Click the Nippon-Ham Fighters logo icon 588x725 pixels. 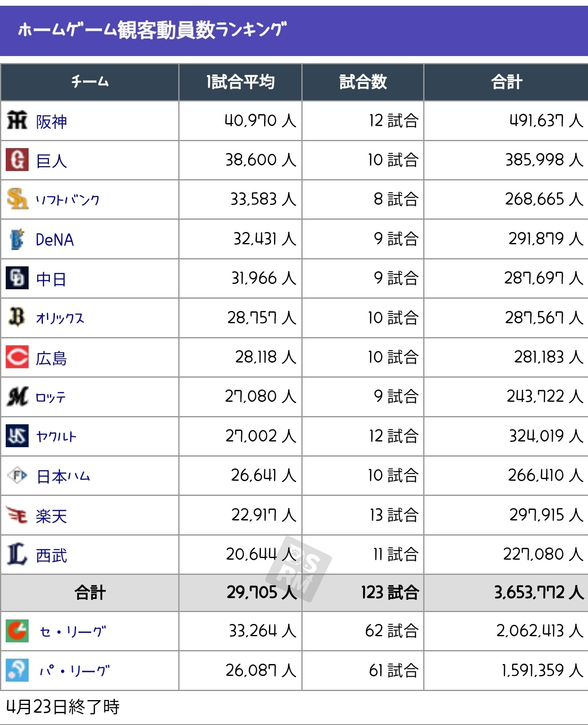(x=17, y=475)
